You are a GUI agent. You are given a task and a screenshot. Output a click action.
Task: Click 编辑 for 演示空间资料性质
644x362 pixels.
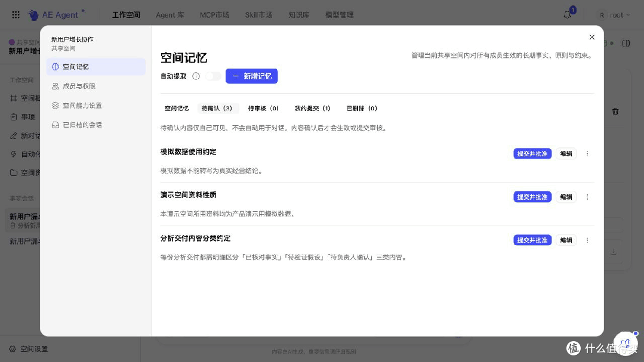tap(566, 197)
